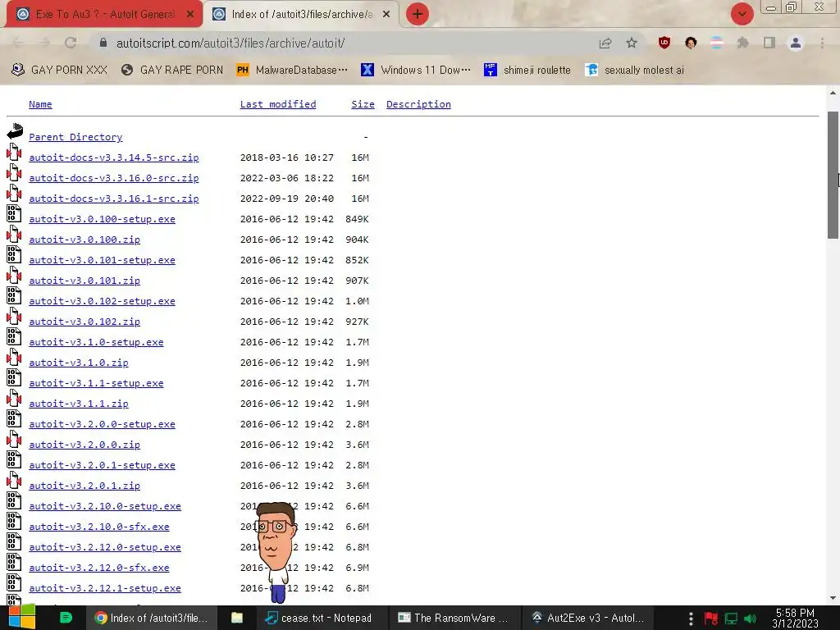Screen dimensions: 840x630
Task: Download autoit-v3.2.12.0-sfx.exe
Action: (99, 568)
